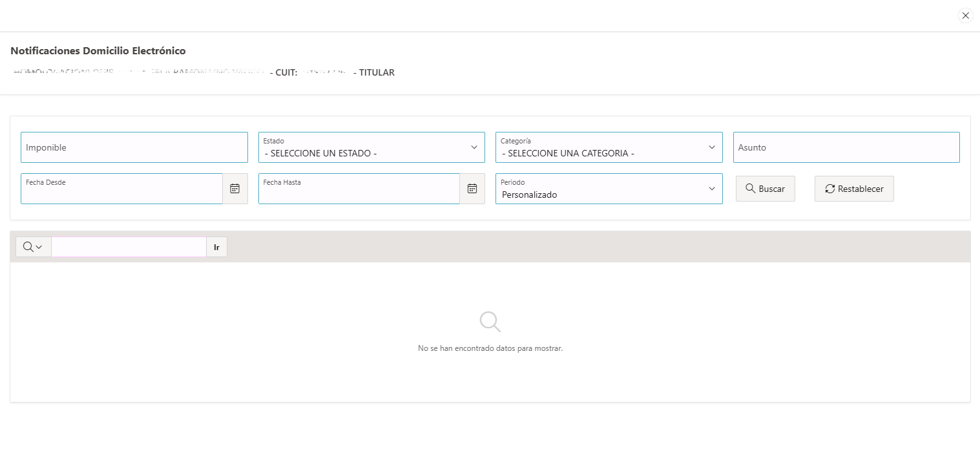Click the chevron arrow in Periodo field

(711, 189)
